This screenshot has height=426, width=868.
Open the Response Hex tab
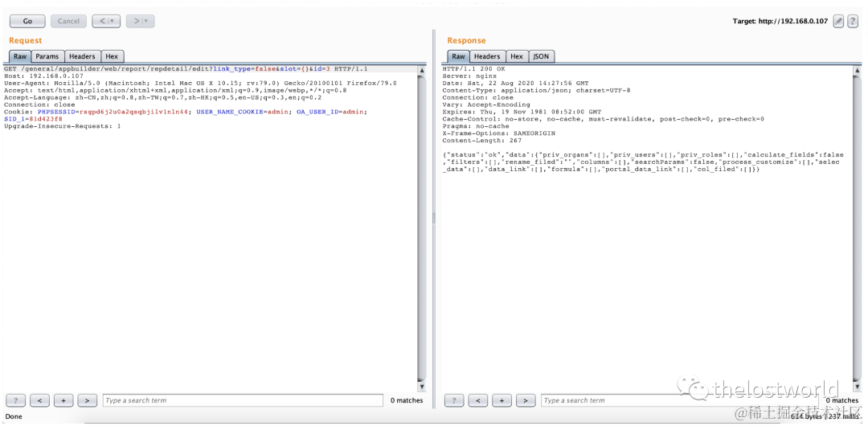point(517,56)
